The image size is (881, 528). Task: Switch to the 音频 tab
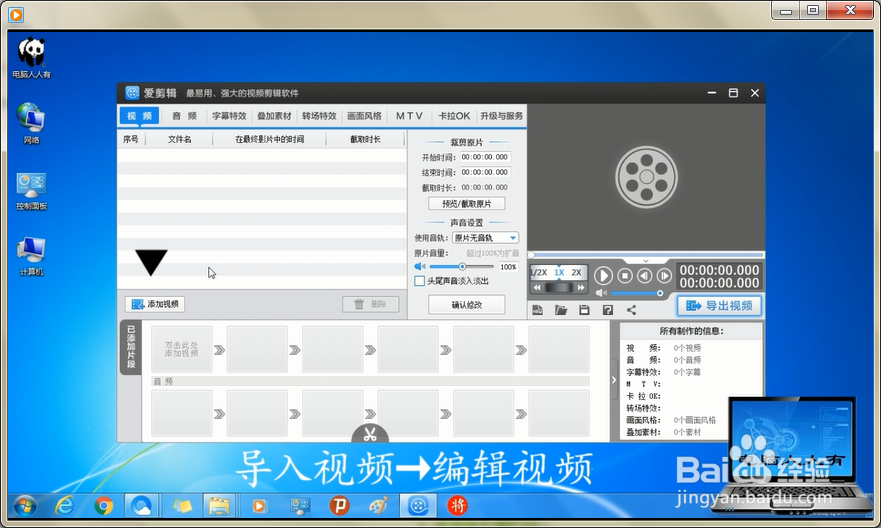pos(184,116)
